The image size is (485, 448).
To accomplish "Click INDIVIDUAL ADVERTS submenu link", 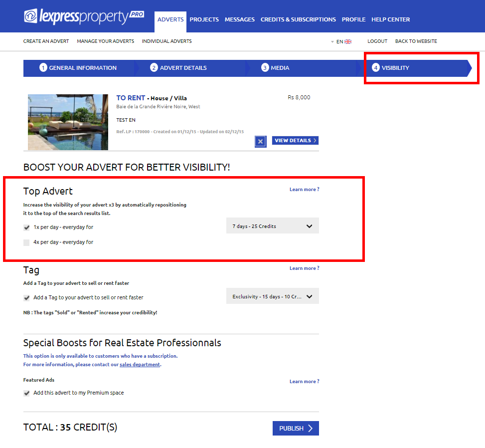I will click(x=166, y=41).
